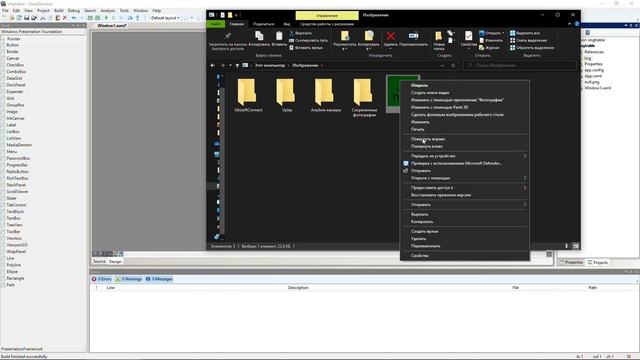Open the Альбом камеры folder
Viewport: 640px width, 360px height.
[x=325, y=95]
